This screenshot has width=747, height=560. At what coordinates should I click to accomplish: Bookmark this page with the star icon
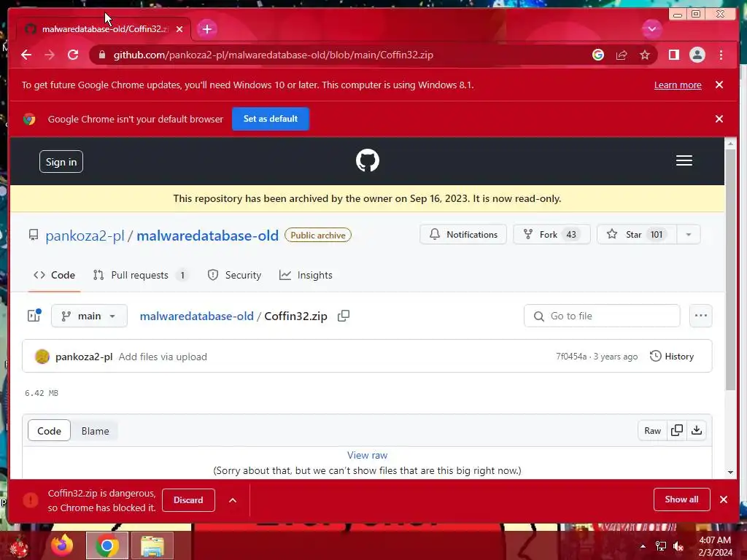(x=645, y=55)
